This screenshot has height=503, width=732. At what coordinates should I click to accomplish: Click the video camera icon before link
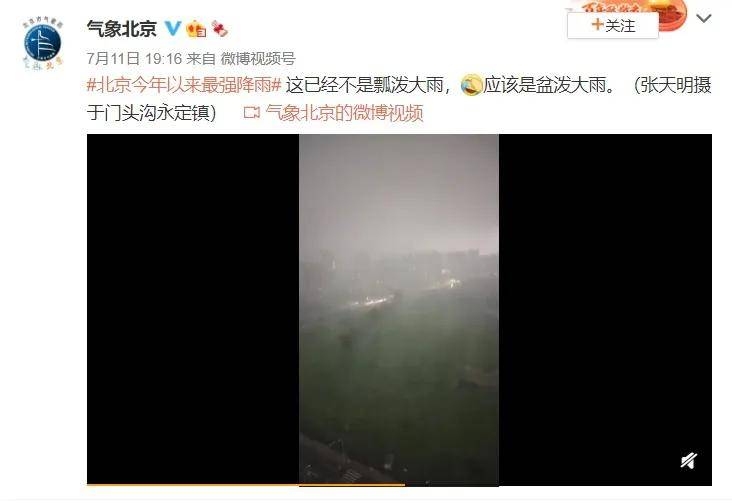pyautogui.click(x=252, y=113)
